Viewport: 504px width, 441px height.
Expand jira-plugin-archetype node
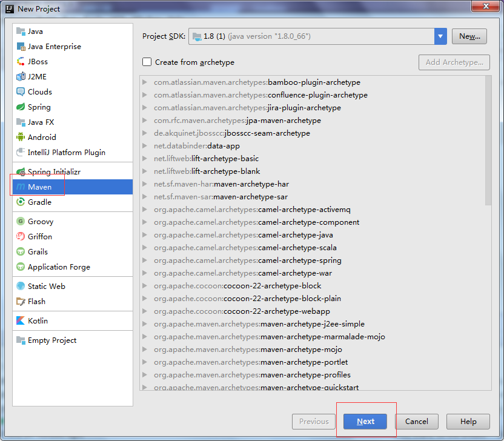[145, 108]
